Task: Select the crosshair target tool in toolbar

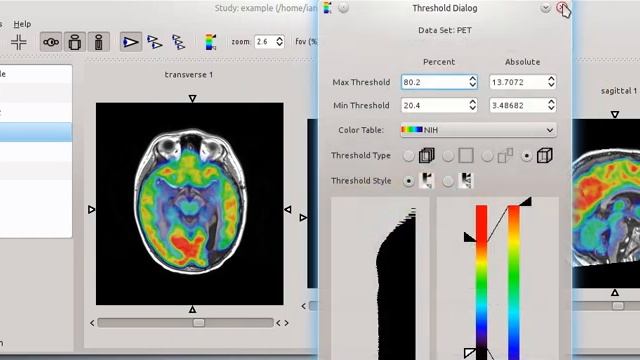Action: coord(19,42)
